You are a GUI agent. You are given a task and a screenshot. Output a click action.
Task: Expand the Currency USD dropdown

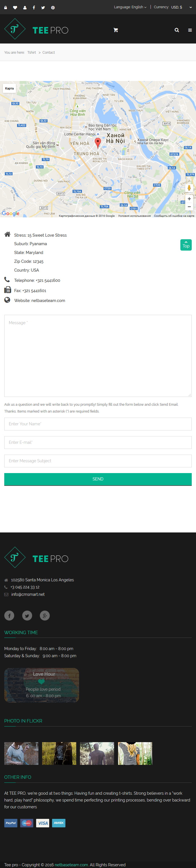pyautogui.click(x=173, y=7)
